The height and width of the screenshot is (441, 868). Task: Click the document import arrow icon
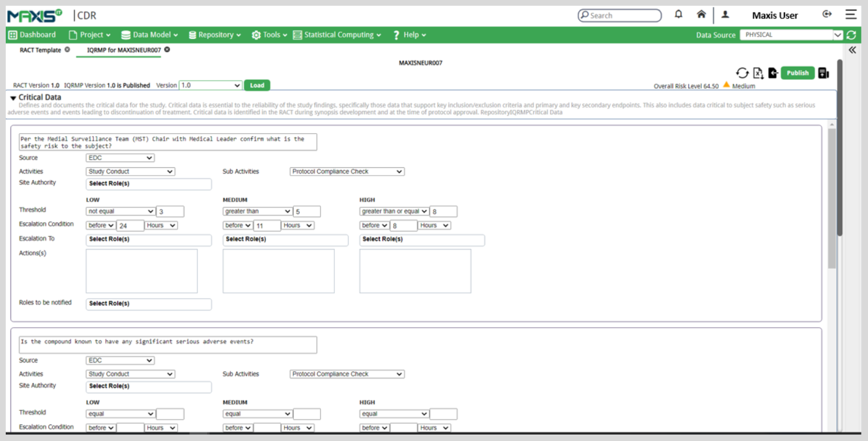point(773,73)
